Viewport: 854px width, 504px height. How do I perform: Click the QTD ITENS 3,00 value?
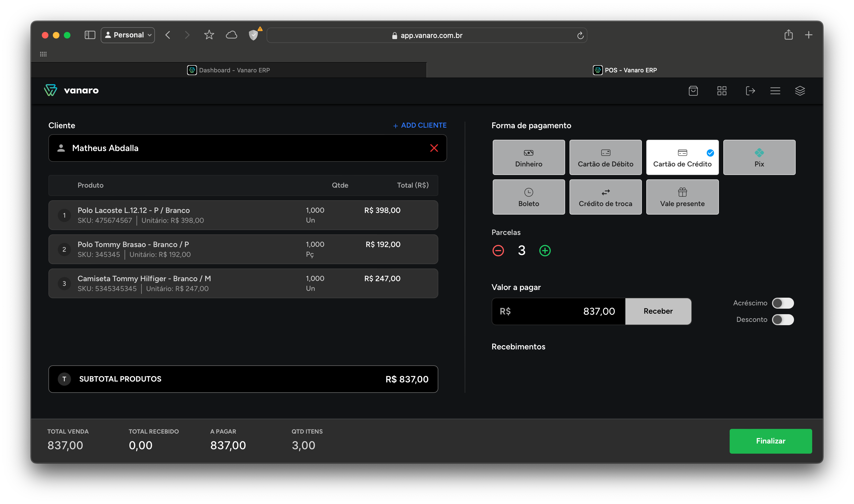(303, 445)
